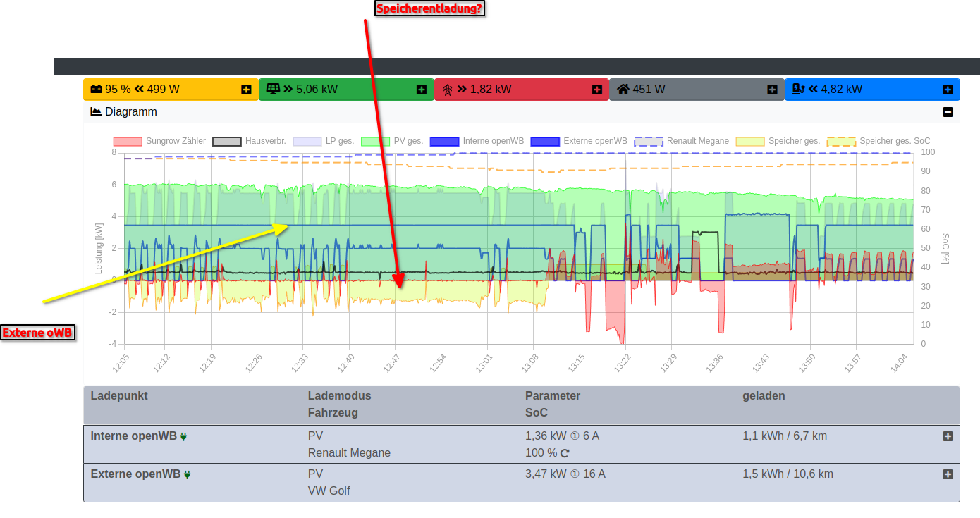This screenshot has height=518, width=980.
Task: Change PV charge mode of Externe openWB
Action: (x=315, y=474)
